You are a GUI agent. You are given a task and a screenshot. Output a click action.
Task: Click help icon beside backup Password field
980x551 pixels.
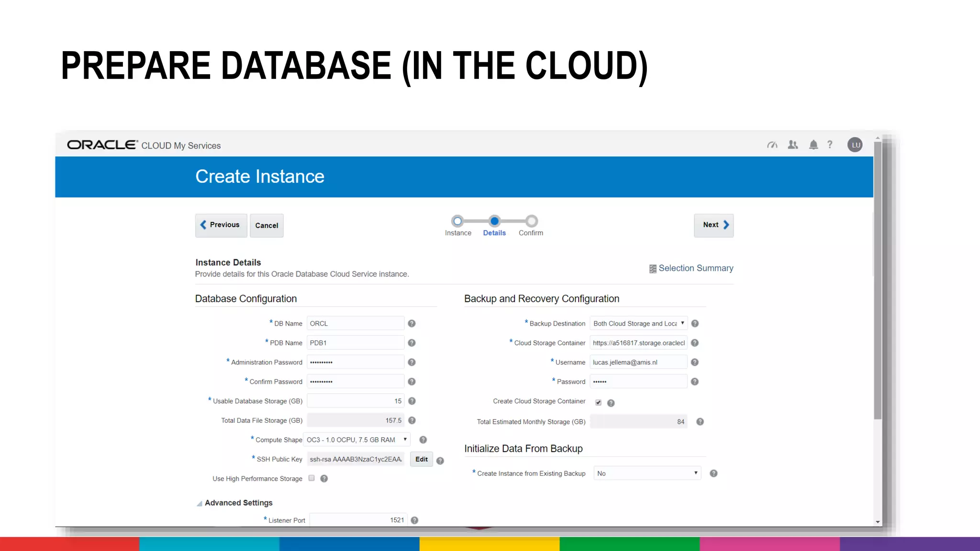(x=695, y=382)
